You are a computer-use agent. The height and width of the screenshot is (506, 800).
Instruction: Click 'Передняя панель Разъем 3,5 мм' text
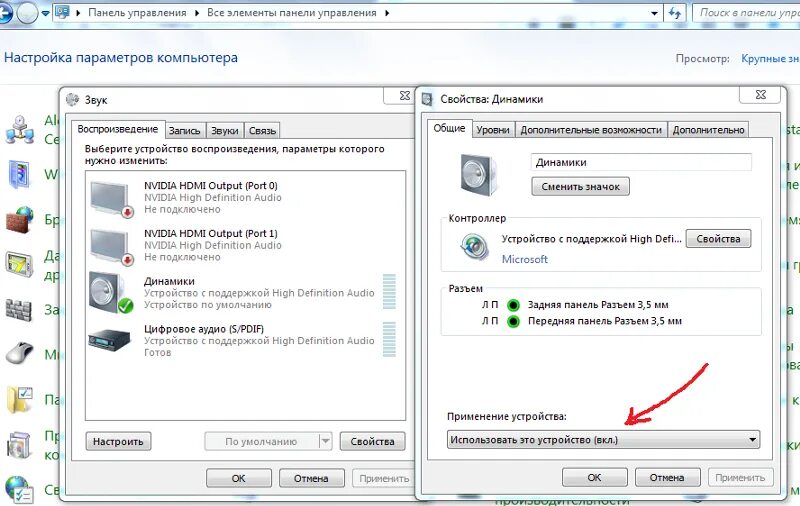pyautogui.click(x=605, y=321)
